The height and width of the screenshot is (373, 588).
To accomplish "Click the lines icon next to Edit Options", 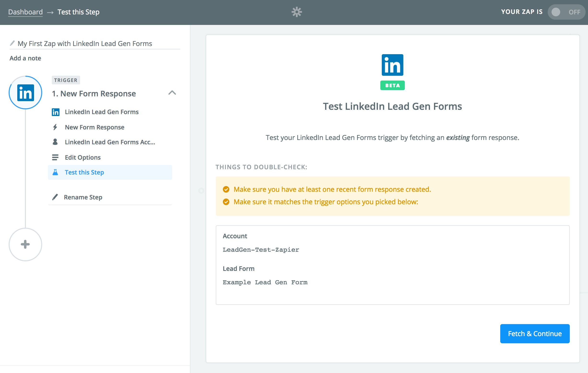I will tap(55, 157).
